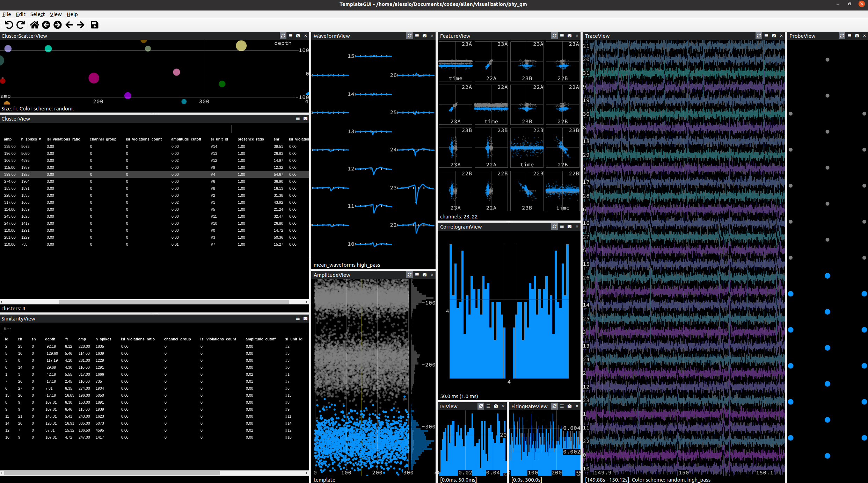Toggle auto-update on FeatureView
The height and width of the screenshot is (483, 868).
point(554,36)
